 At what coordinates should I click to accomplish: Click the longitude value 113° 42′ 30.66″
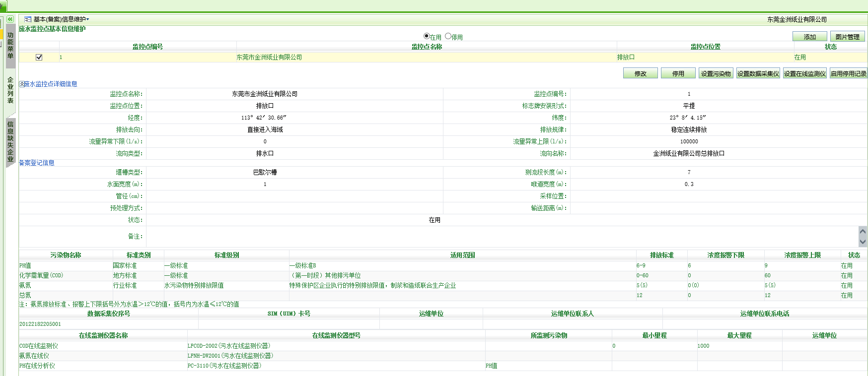[264, 118]
